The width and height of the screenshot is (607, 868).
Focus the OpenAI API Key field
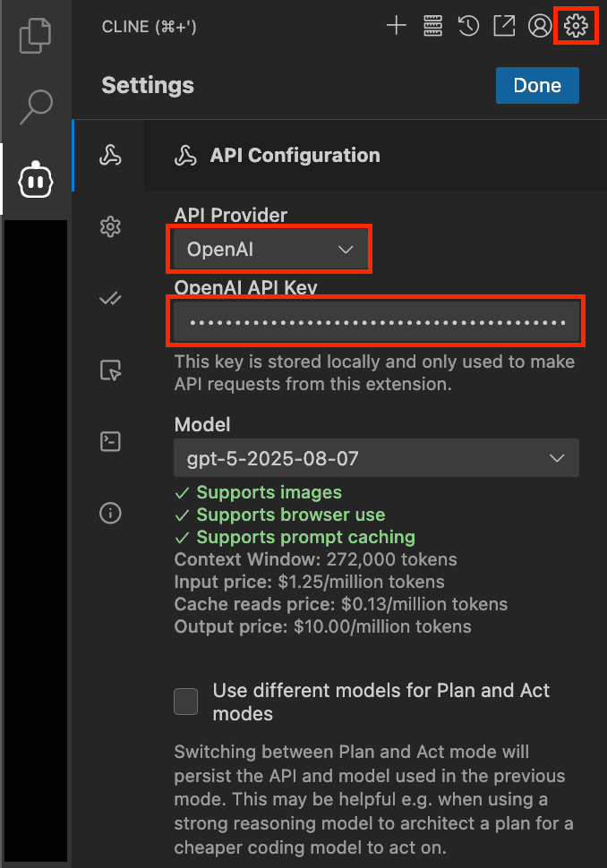(377, 321)
